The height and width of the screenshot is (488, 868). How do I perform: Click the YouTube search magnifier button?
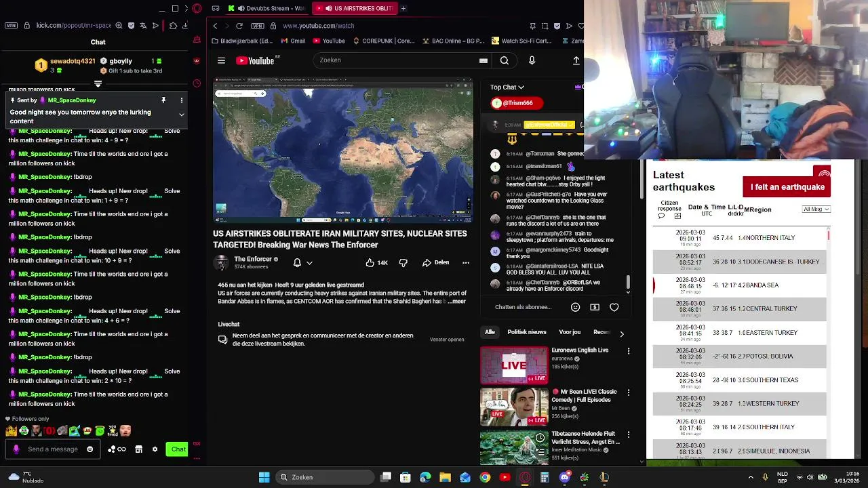(504, 60)
